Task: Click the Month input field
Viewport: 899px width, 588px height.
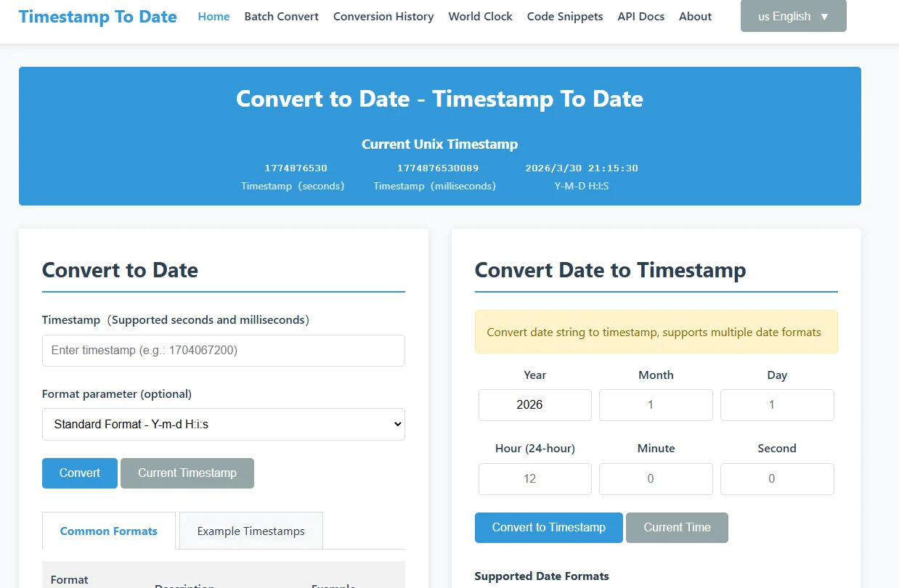Action: click(x=655, y=405)
